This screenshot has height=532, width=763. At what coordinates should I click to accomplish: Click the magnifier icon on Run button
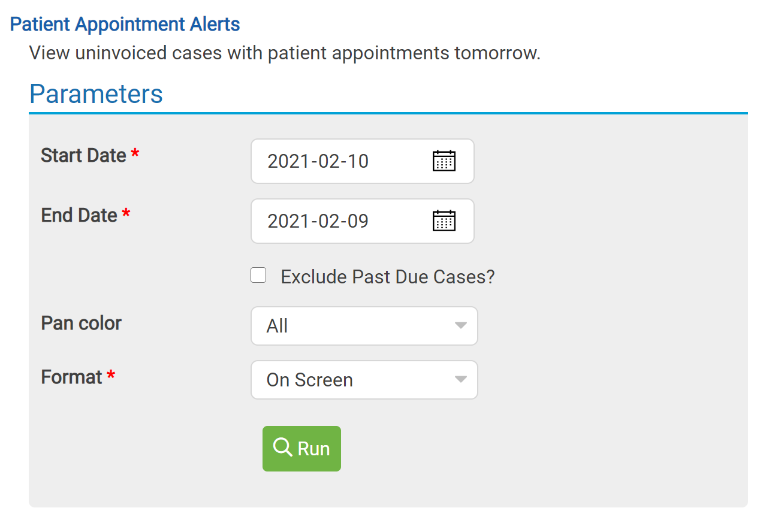click(282, 448)
